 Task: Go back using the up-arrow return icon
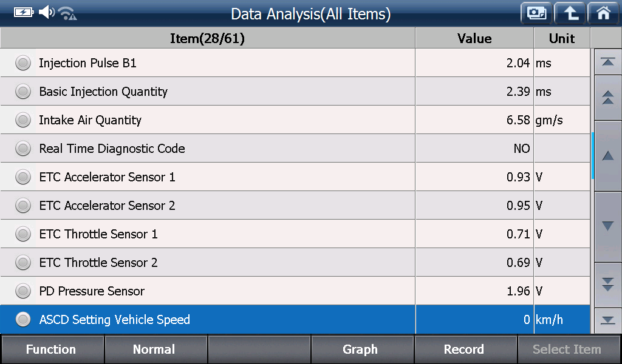coord(570,13)
